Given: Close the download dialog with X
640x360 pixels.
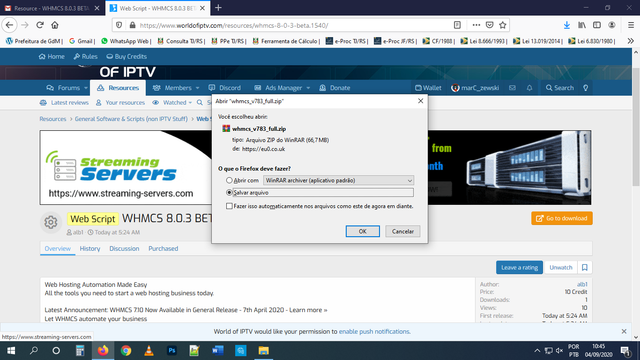Looking at the screenshot, I should pos(420,101).
